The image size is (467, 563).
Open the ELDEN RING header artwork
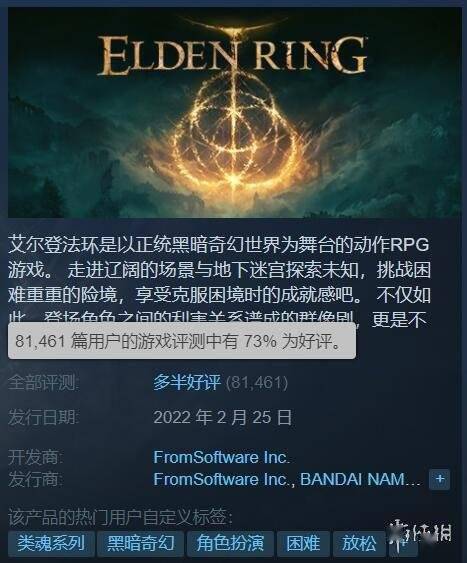tap(235, 112)
